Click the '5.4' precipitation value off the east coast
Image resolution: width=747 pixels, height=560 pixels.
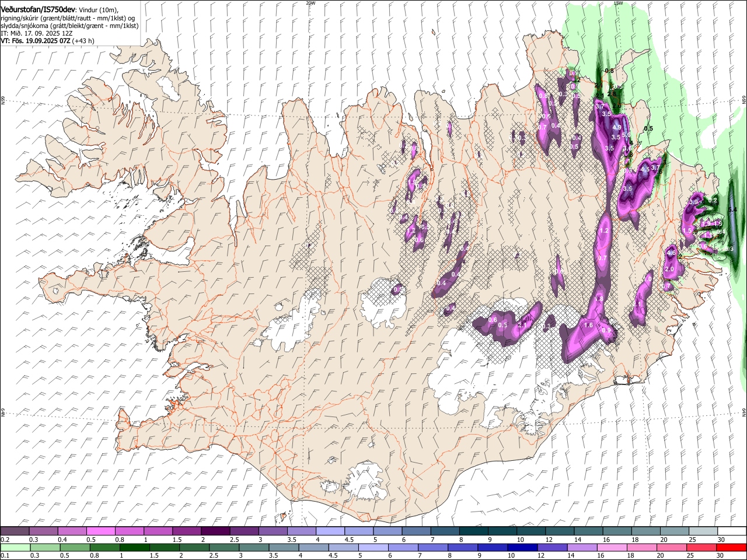pyautogui.click(x=733, y=209)
